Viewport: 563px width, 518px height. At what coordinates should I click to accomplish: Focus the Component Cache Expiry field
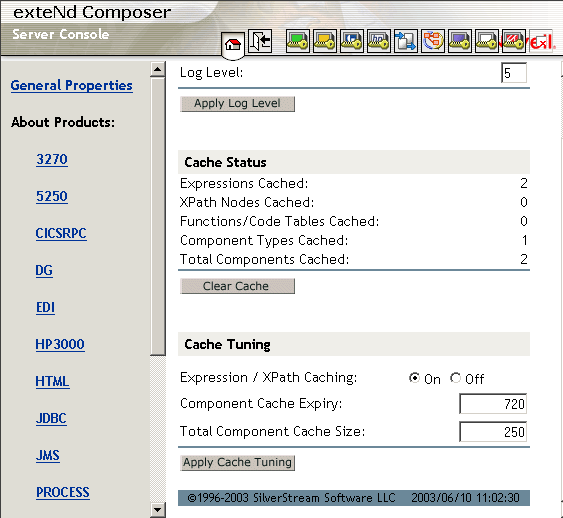click(493, 404)
